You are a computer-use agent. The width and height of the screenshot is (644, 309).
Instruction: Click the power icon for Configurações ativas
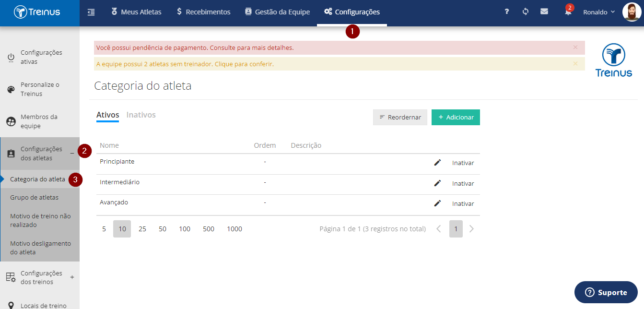point(11,58)
